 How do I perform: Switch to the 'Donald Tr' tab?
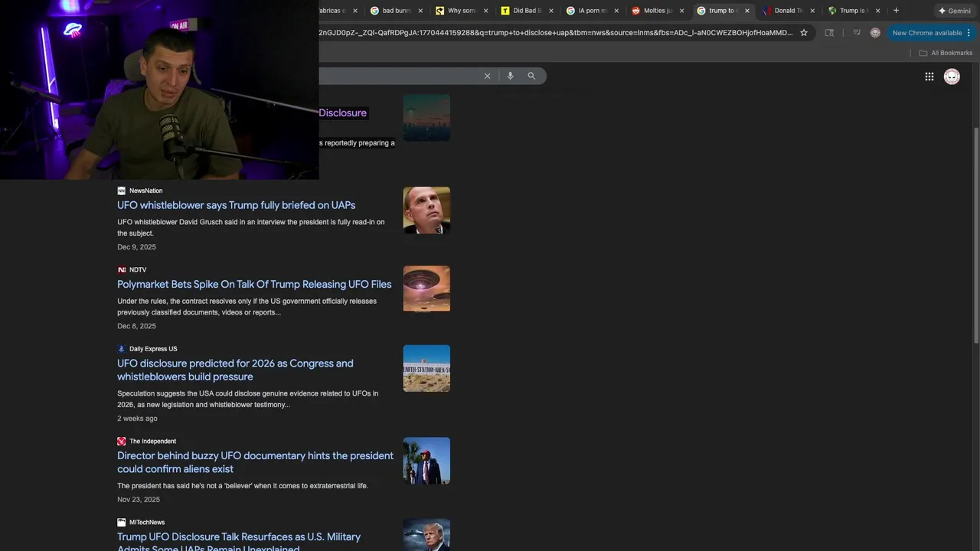(788, 11)
